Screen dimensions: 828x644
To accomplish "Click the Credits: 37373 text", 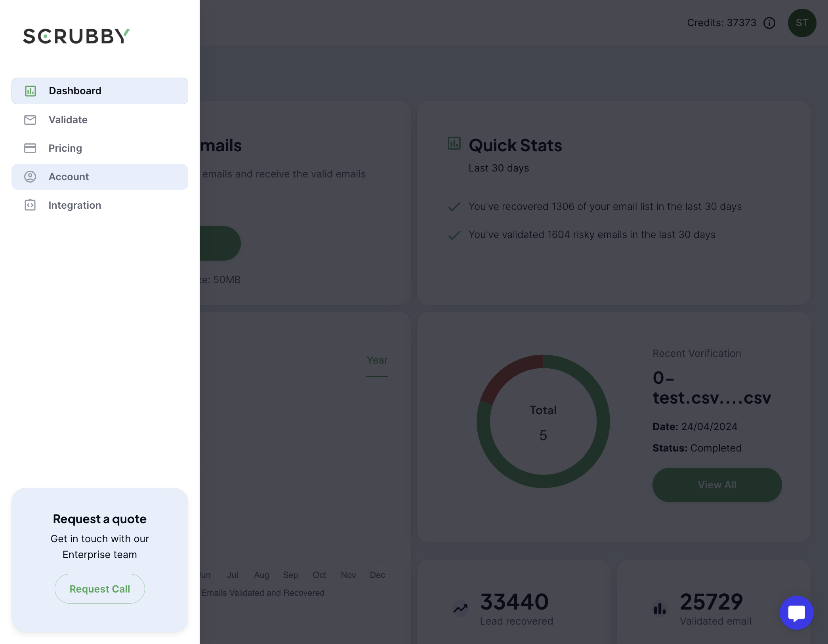I will [x=721, y=23].
